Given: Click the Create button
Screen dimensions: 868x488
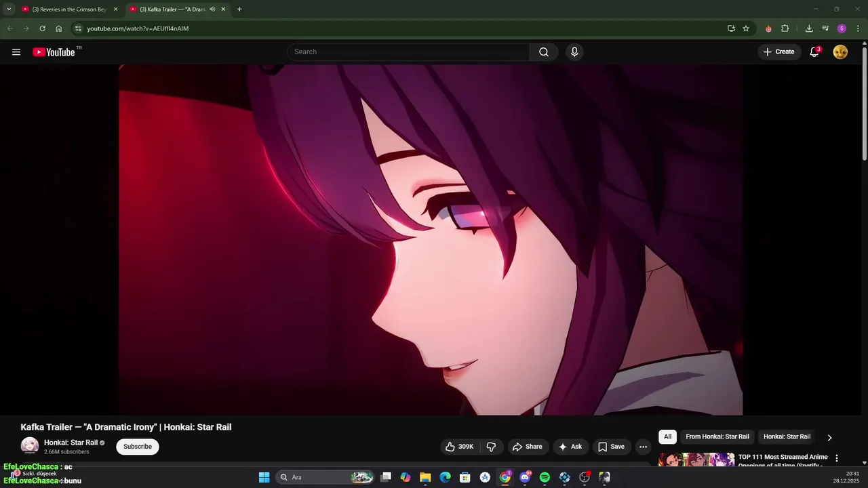Looking at the screenshot, I should 778,52.
